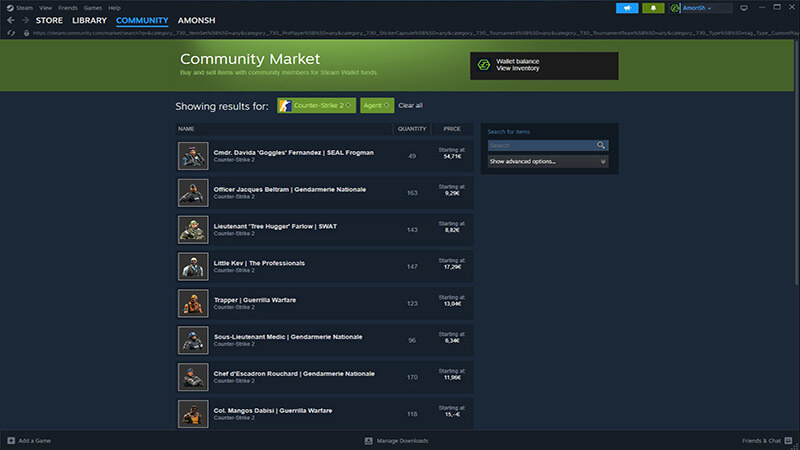
Task: Click the Wallet balance link
Action: coord(517,61)
